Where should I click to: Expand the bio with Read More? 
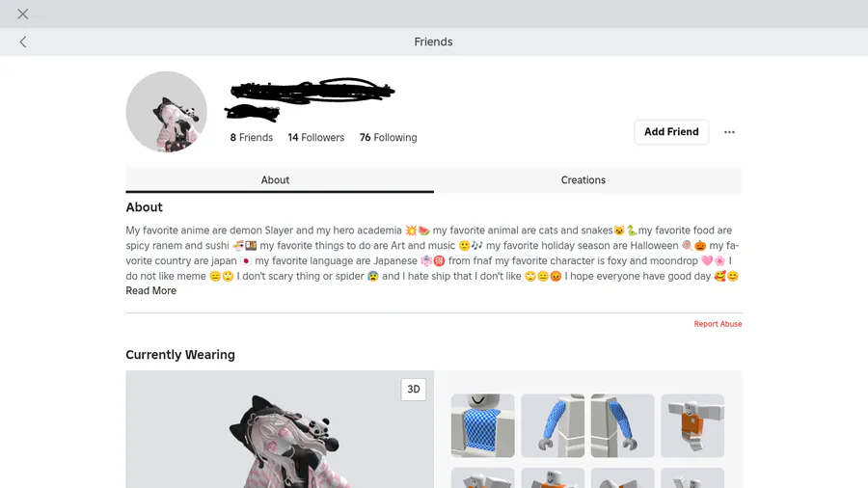pyautogui.click(x=150, y=291)
